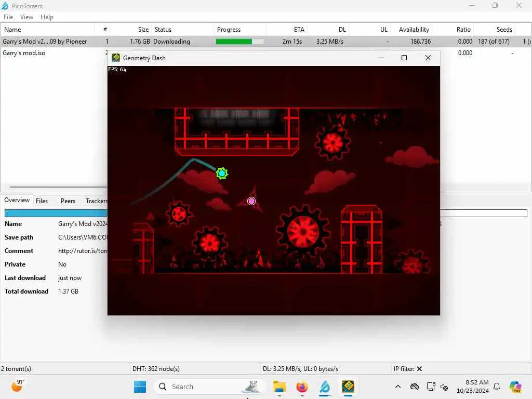Sort torrents by Status column header

click(x=183, y=30)
